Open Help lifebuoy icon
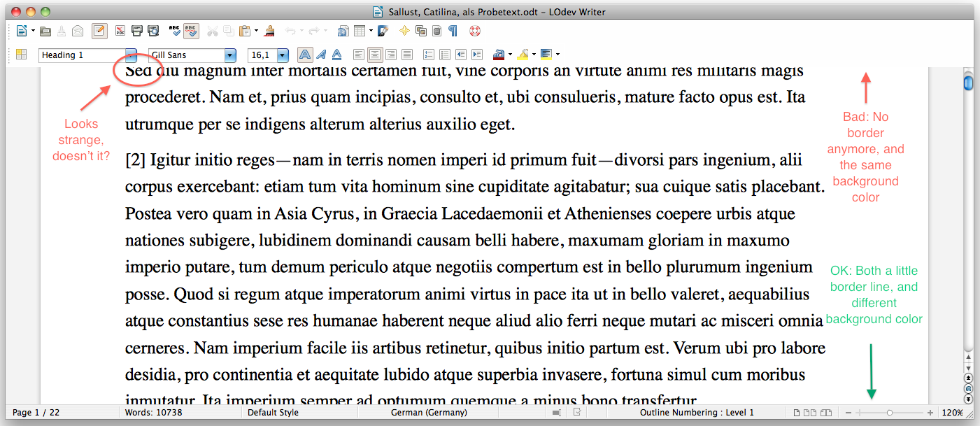The image size is (980, 426). pyautogui.click(x=476, y=31)
